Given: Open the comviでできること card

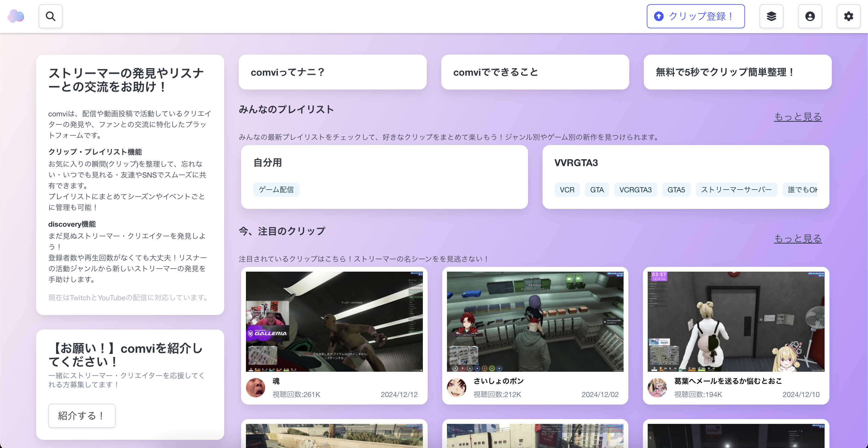Looking at the screenshot, I should point(535,72).
